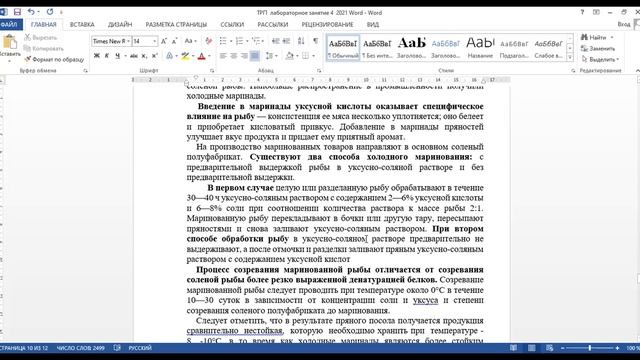The height and width of the screenshot is (360, 640).
Task: Click Копировать (Copy) button
Action: click(x=44, y=49)
